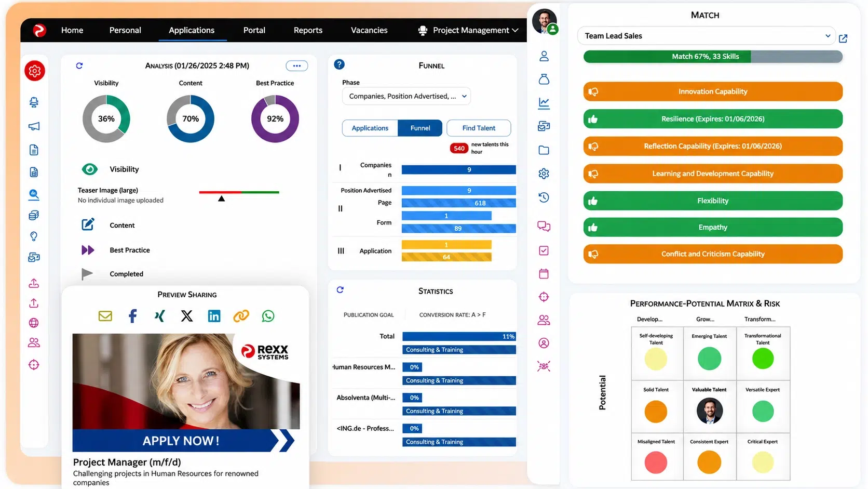
Task: Share preview via WhatsApp icon
Action: pyautogui.click(x=268, y=316)
